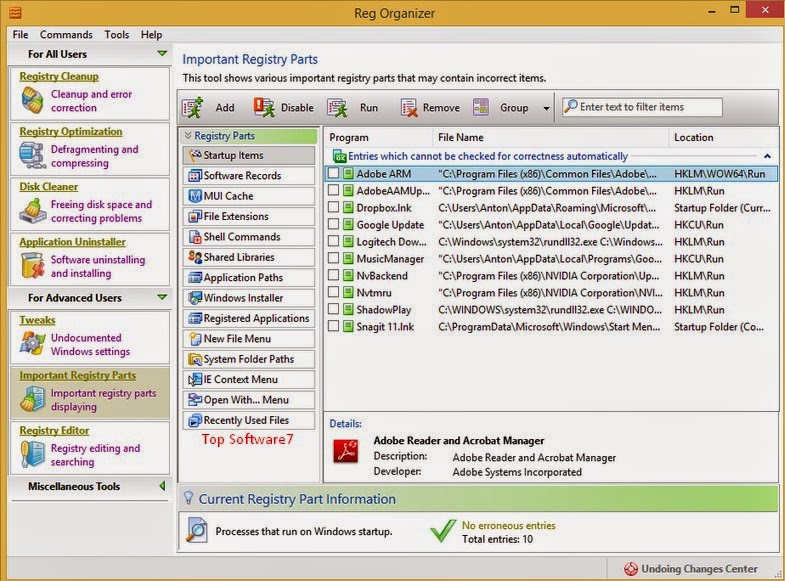The width and height of the screenshot is (785, 581).
Task: Select the IE Context Menu item
Action: (x=249, y=380)
